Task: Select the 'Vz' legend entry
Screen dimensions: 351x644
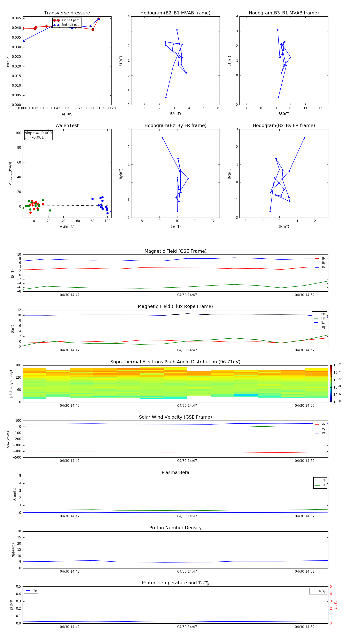Action: click(x=320, y=433)
